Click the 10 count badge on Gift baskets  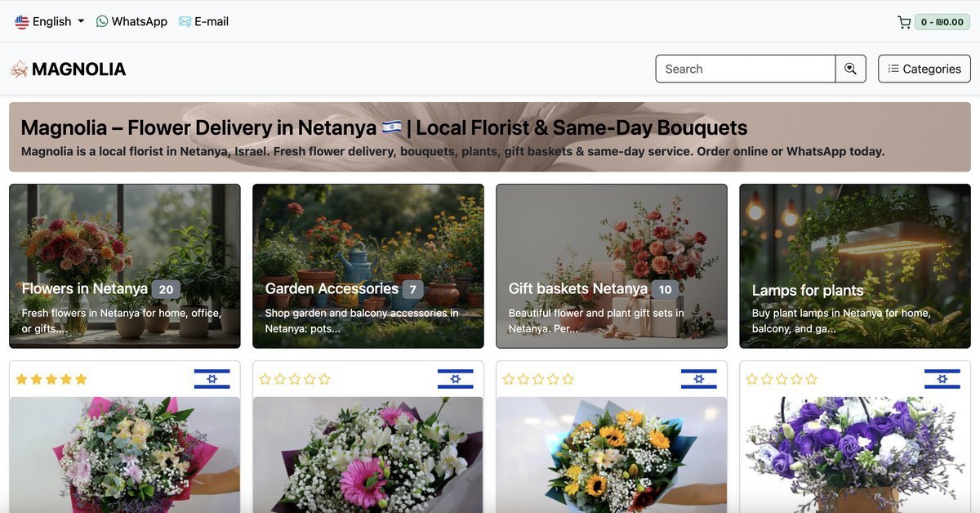click(x=665, y=289)
